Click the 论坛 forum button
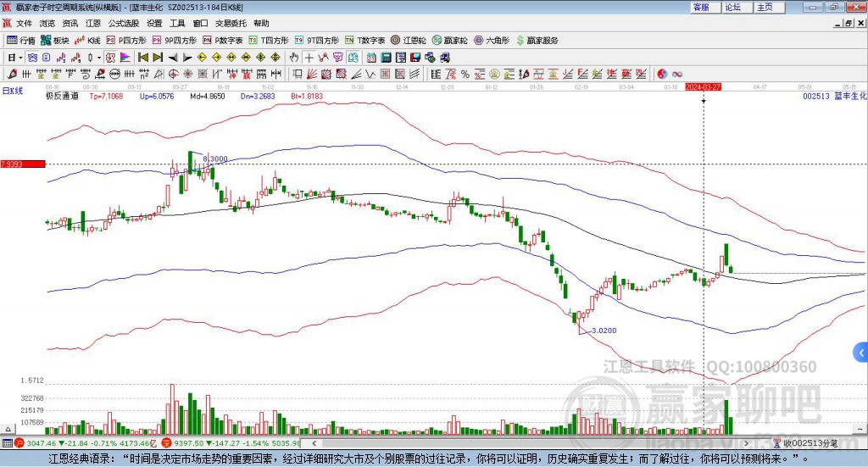The width and height of the screenshot is (868, 467). tap(737, 7)
